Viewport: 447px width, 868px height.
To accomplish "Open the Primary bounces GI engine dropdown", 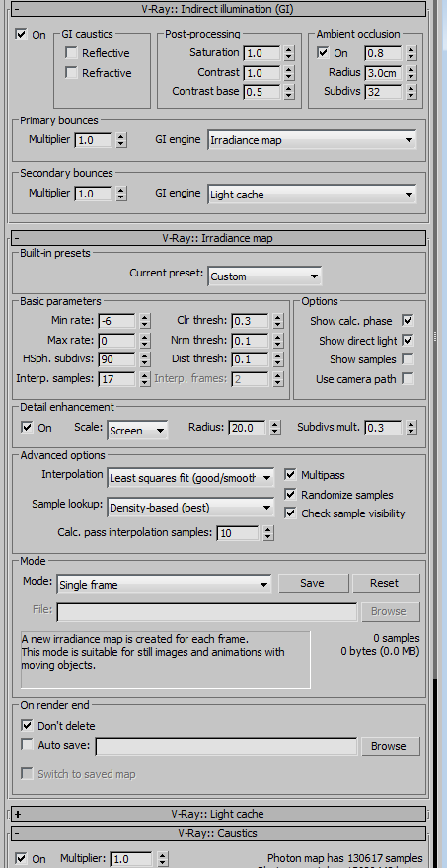I will (312, 140).
